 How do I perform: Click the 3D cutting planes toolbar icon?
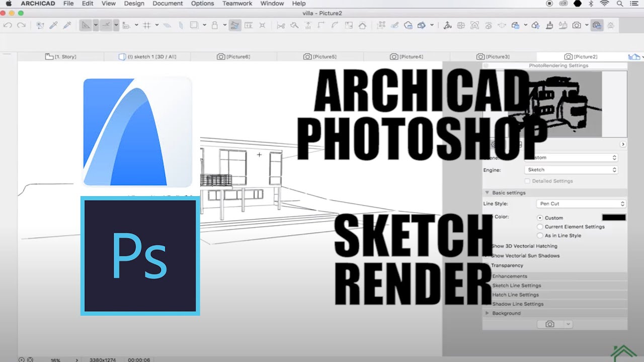click(x=422, y=25)
